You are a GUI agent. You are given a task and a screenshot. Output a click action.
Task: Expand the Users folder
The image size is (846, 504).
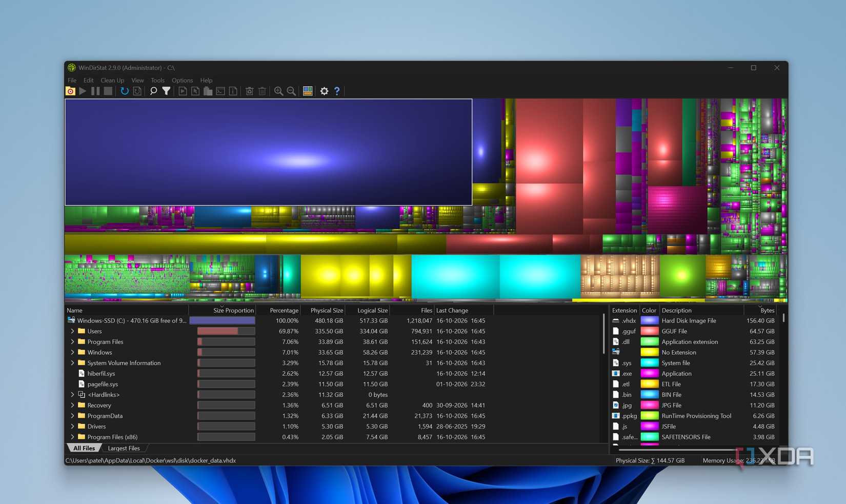(x=72, y=331)
